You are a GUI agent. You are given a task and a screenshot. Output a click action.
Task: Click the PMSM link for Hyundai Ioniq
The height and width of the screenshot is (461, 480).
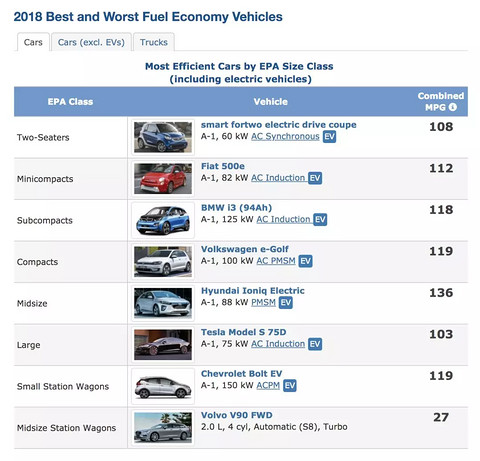click(x=263, y=303)
